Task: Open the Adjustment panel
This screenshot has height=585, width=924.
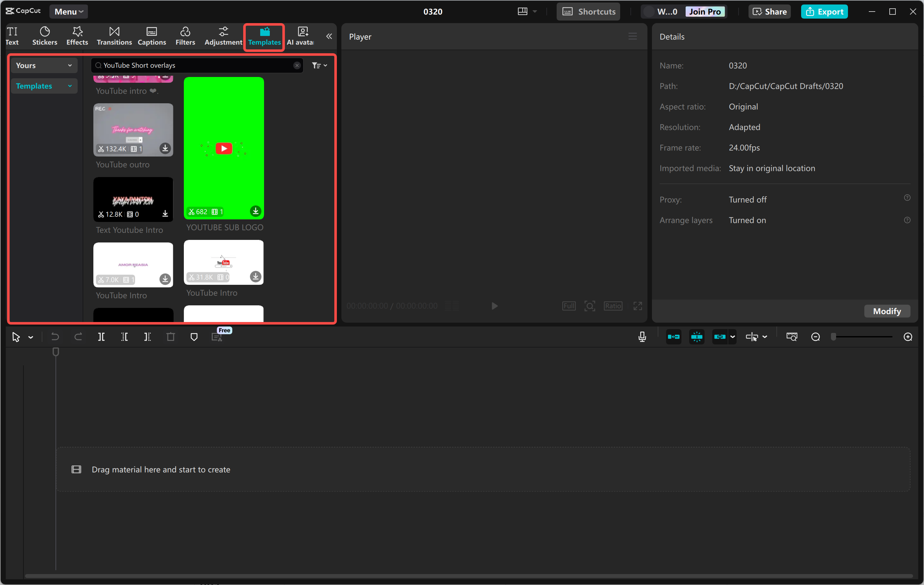Action: tap(223, 36)
